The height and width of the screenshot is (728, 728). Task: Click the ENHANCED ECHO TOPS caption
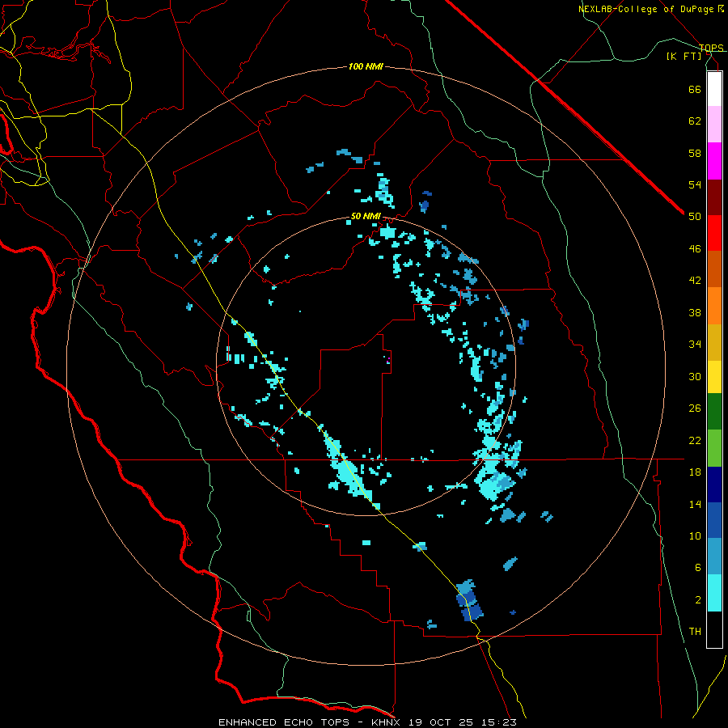pyautogui.click(x=284, y=722)
